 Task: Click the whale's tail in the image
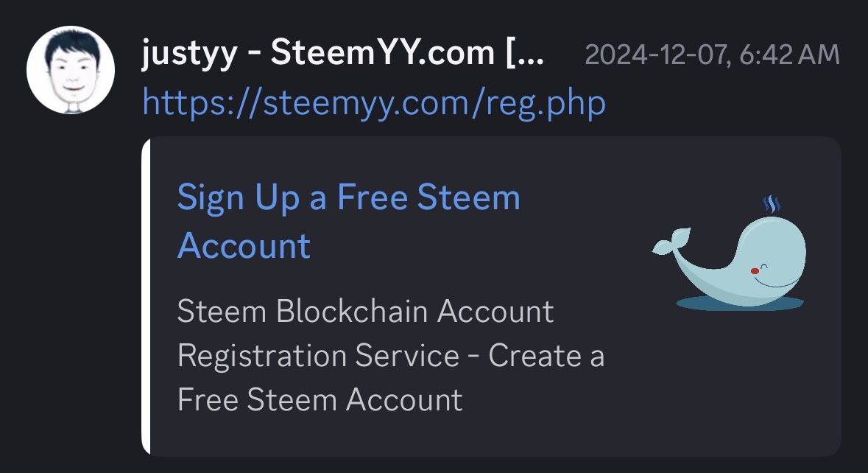672,245
